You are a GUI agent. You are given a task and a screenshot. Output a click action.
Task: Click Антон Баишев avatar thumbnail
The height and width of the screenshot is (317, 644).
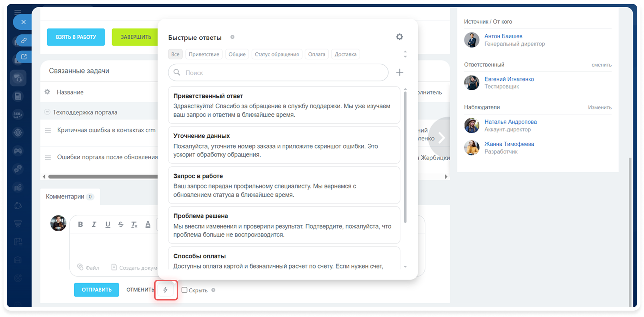(x=472, y=40)
